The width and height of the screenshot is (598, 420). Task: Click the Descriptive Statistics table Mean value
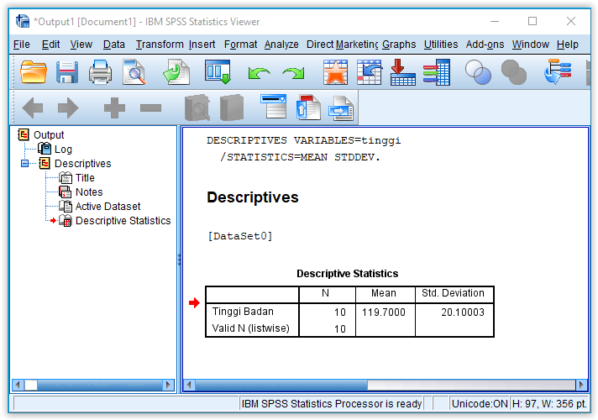(384, 312)
